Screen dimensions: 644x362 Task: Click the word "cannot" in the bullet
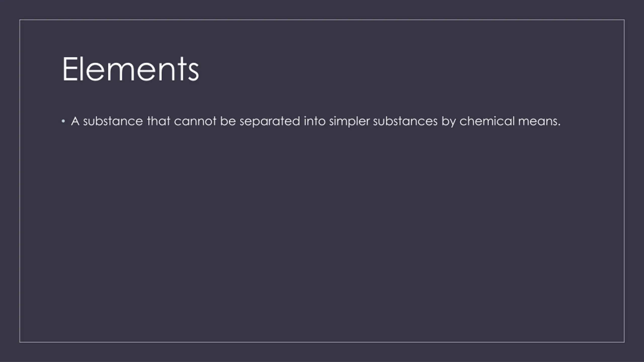pos(195,121)
